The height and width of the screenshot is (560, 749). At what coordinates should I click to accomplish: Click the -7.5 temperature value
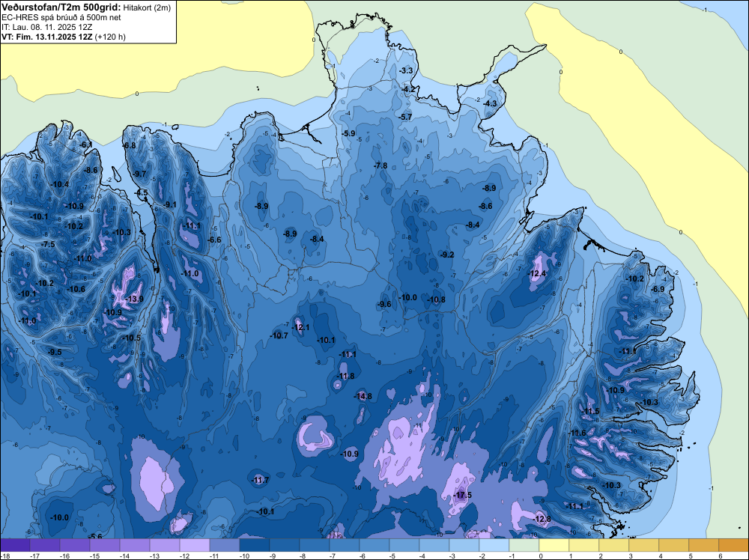click(48, 244)
